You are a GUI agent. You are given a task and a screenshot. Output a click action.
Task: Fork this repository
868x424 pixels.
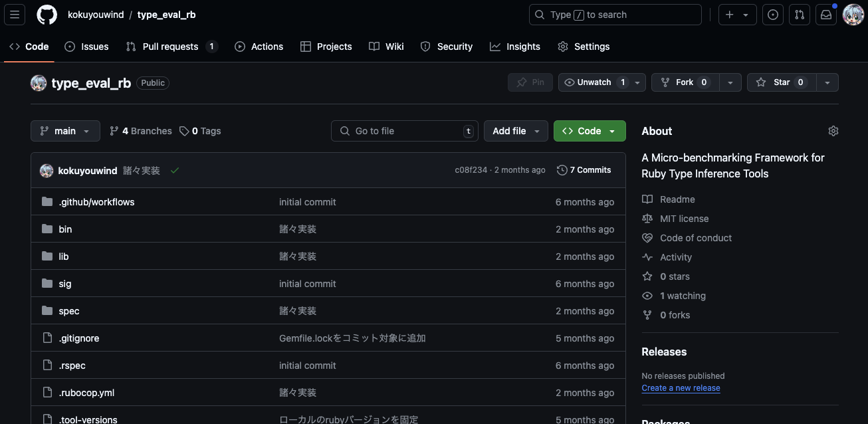tap(685, 82)
